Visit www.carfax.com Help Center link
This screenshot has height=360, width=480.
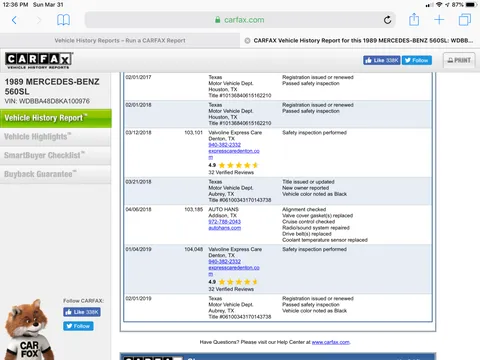(x=331, y=342)
